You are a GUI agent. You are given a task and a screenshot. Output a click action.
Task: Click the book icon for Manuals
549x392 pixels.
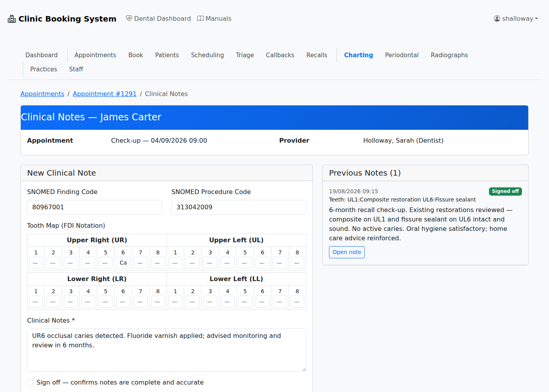click(x=200, y=18)
